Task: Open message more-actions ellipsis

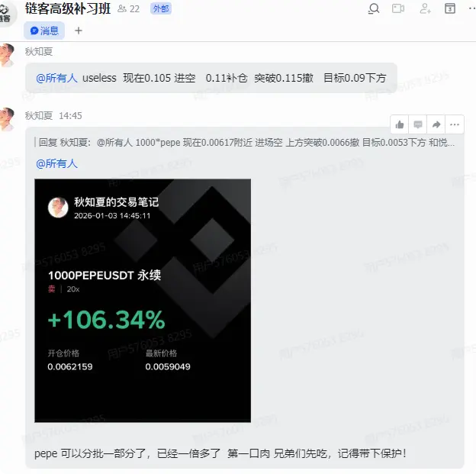Action: 455,124
